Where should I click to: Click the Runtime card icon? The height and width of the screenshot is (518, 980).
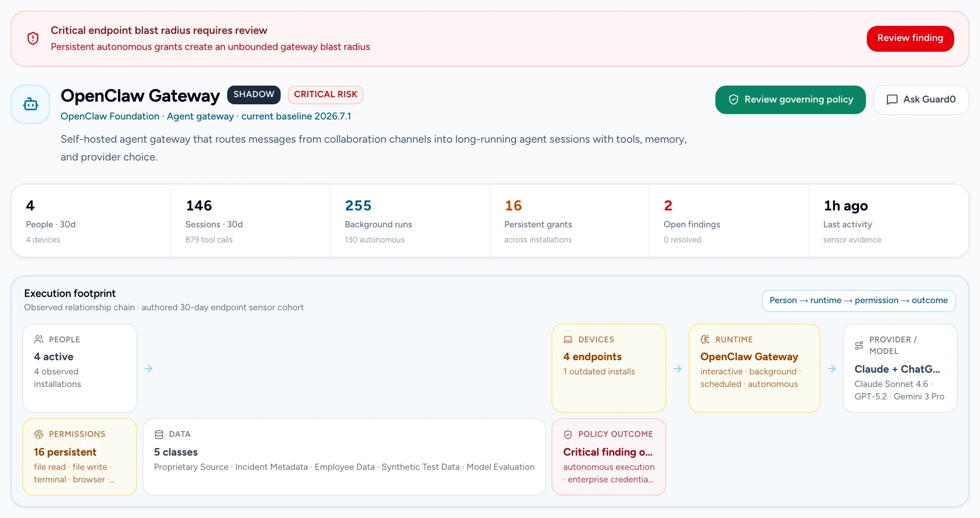tap(705, 339)
